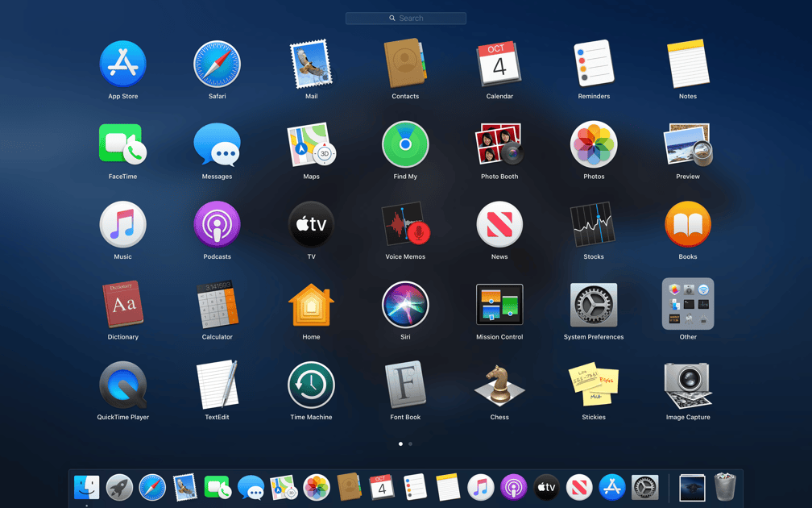Activate Siri from Launchpad

tap(405, 304)
